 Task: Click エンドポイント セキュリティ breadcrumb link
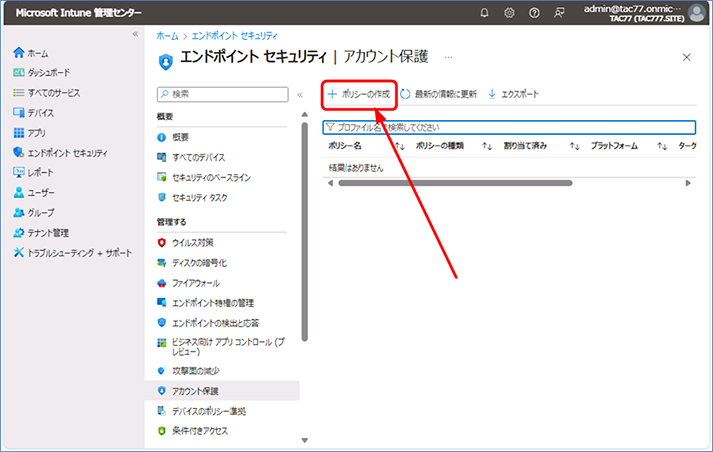coord(234,35)
